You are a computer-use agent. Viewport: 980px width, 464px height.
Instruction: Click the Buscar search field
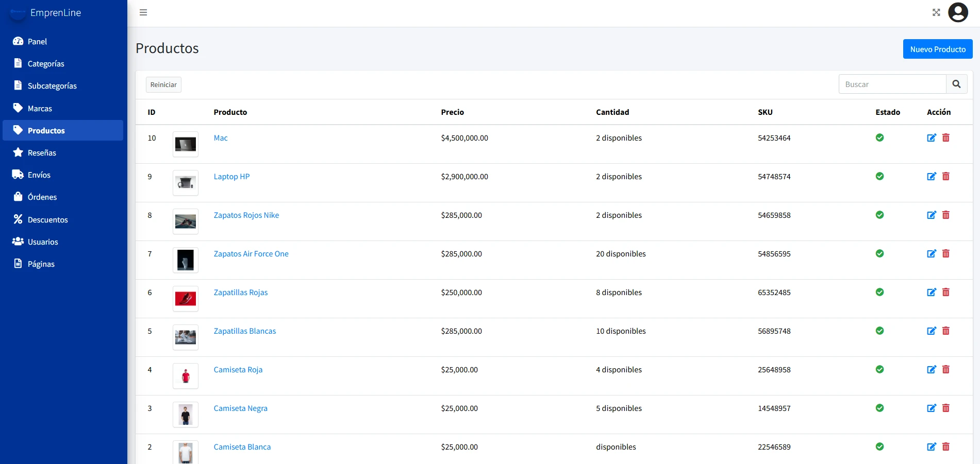tap(892, 84)
